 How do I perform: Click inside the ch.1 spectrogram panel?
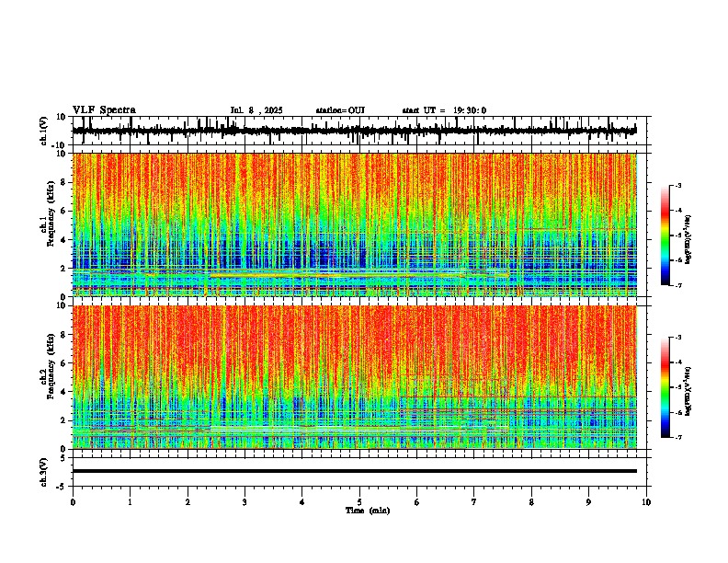click(x=355, y=224)
